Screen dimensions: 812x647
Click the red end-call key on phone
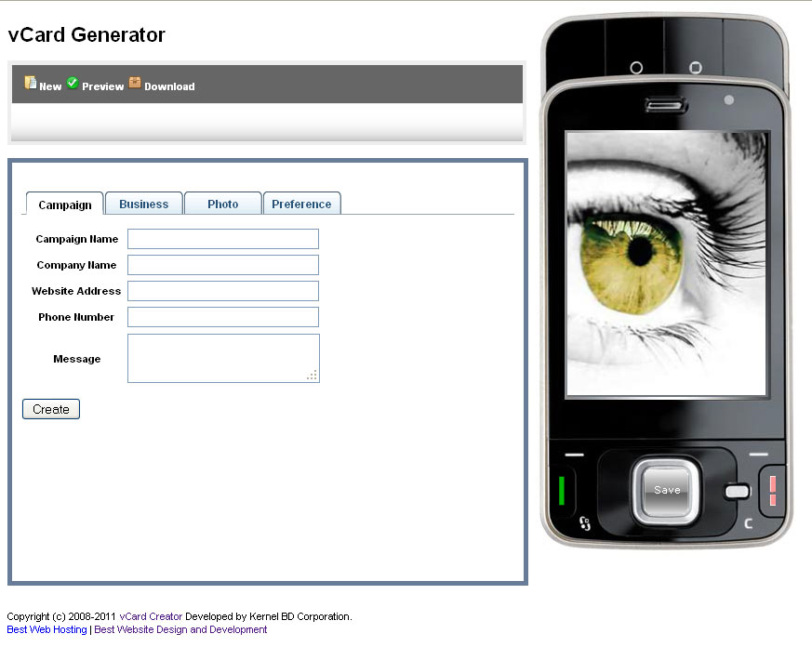(773, 491)
